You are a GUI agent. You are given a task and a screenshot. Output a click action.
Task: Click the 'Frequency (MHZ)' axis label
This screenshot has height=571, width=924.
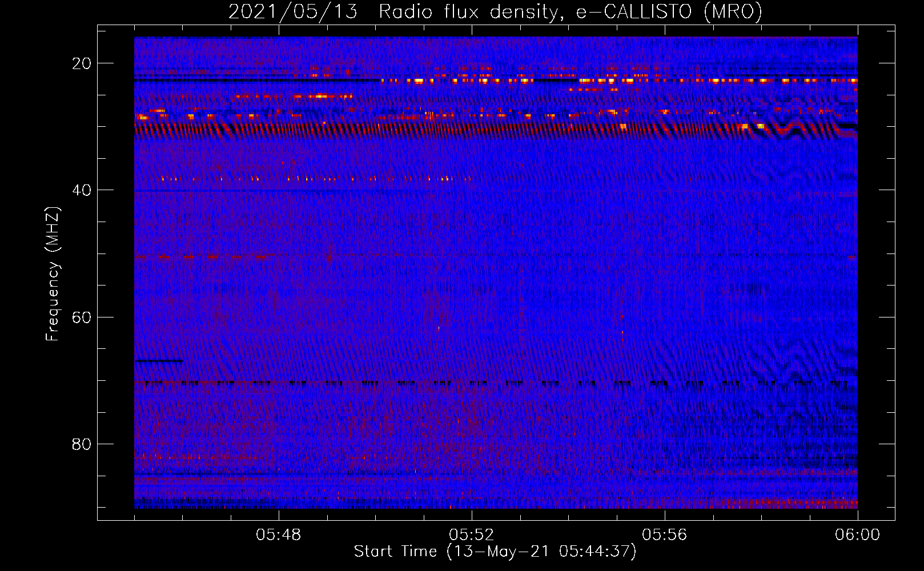pyautogui.click(x=53, y=274)
